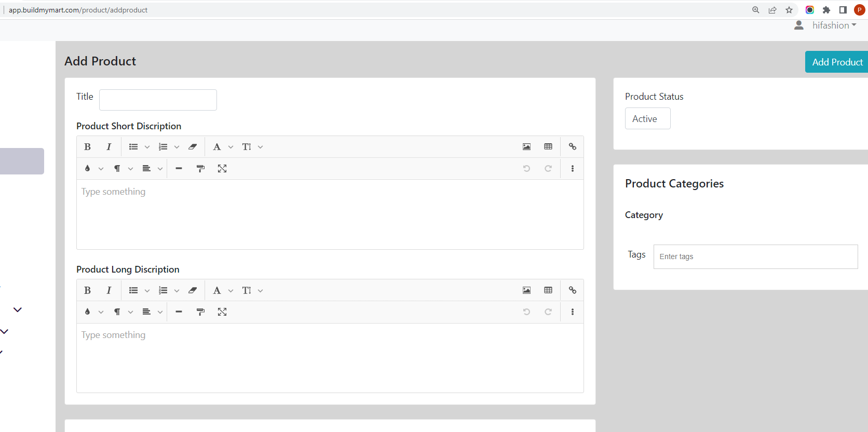The height and width of the screenshot is (432, 868).
Task: Insert table in Long Description editor
Action: tap(548, 290)
